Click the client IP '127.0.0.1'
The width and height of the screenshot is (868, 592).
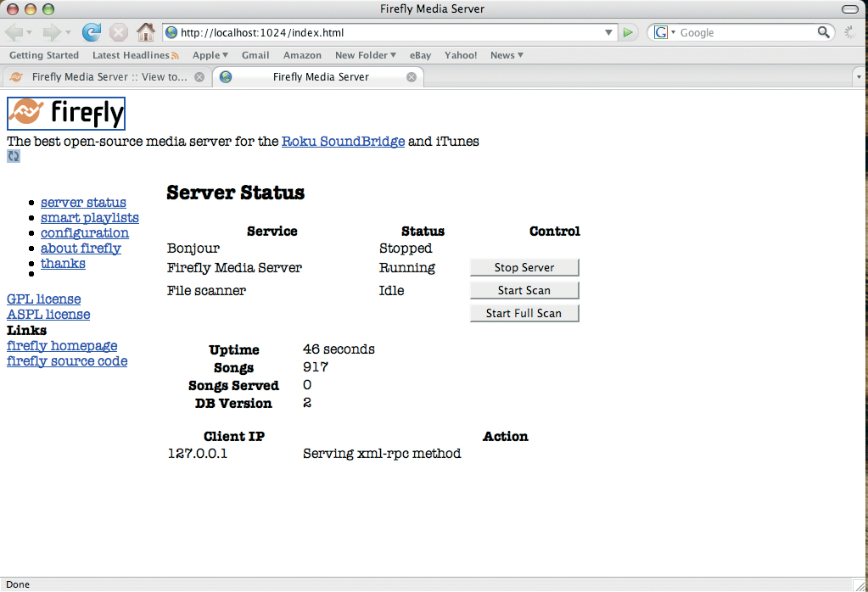coord(198,454)
